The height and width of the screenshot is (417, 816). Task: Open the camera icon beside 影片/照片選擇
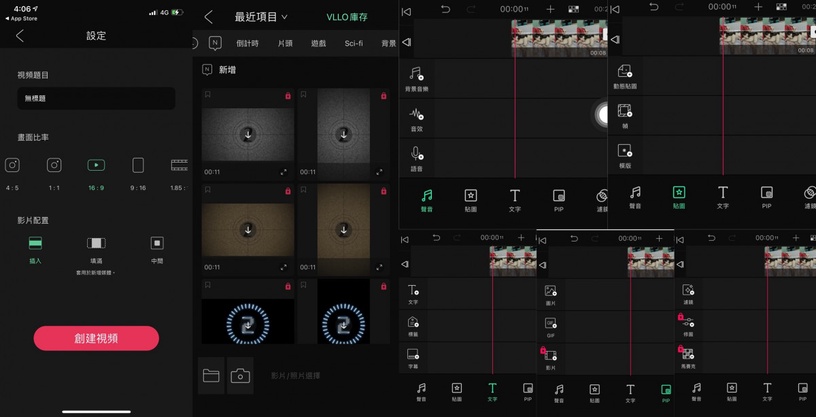coord(240,375)
